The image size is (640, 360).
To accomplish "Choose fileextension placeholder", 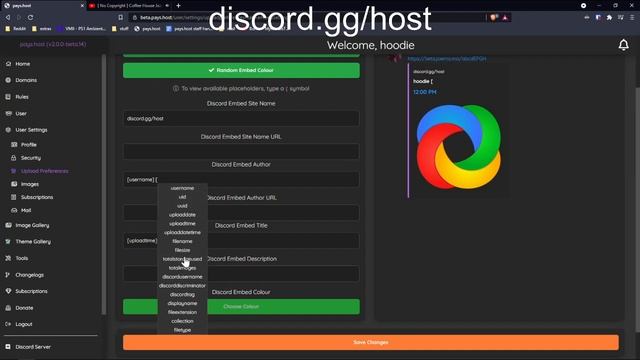I will (x=182, y=312).
